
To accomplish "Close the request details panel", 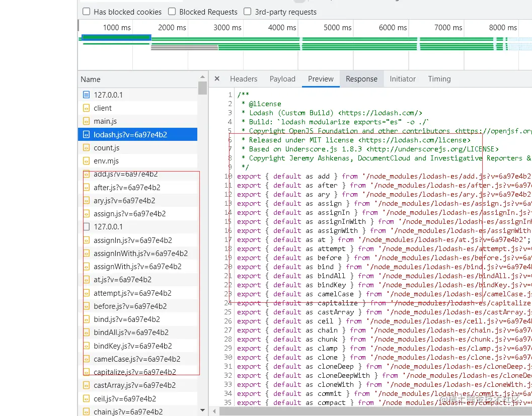I will point(217,78).
